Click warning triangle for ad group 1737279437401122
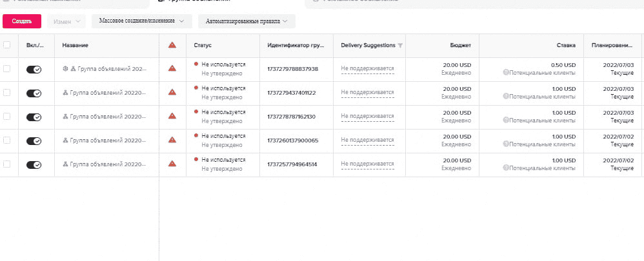Image resolution: width=644 pixels, height=261 pixels. pyautogui.click(x=172, y=93)
